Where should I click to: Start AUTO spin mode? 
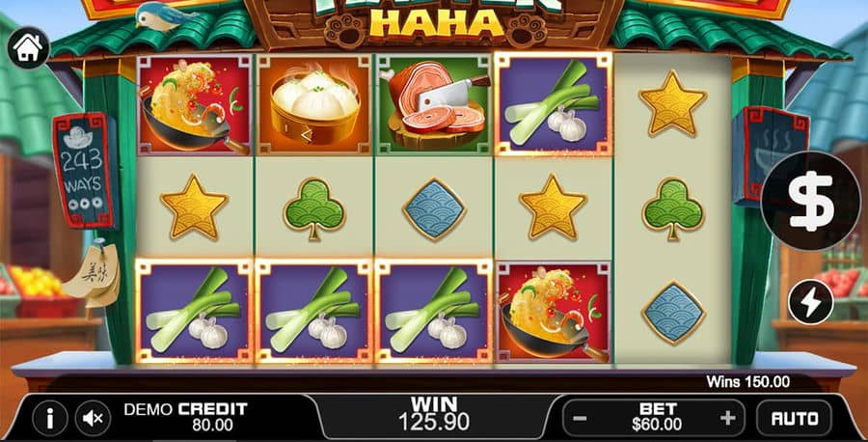tap(795, 418)
